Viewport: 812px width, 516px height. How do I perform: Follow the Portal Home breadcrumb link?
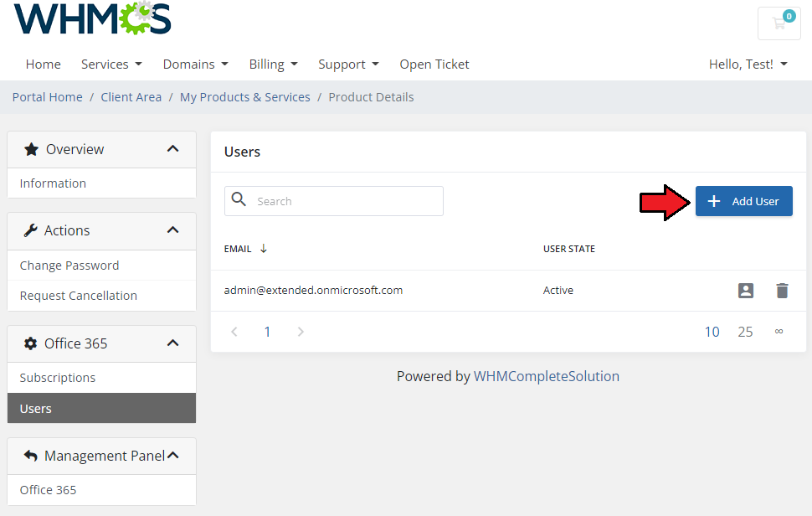pyautogui.click(x=47, y=97)
